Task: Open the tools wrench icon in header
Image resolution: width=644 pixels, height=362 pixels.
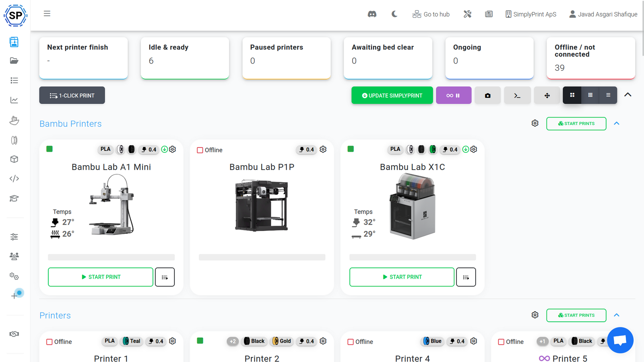Action: pyautogui.click(x=467, y=14)
